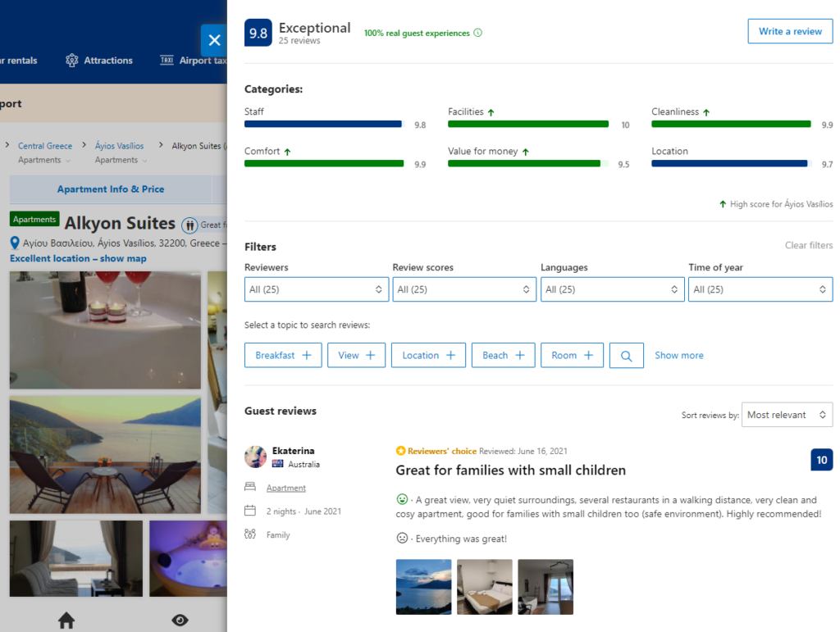
Task: Click the 9.8 score badge
Action: tap(258, 33)
